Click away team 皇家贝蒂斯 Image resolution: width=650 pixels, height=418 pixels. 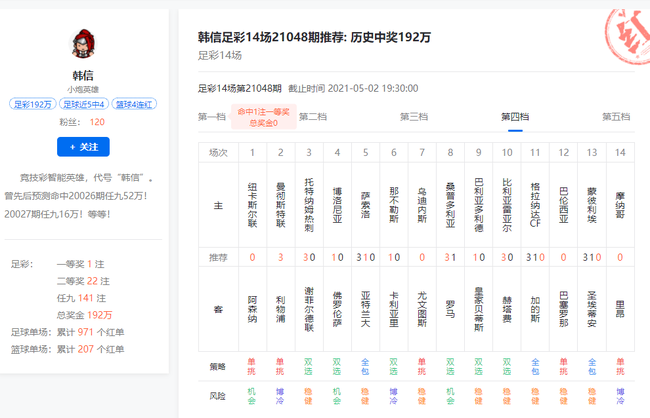click(479, 309)
